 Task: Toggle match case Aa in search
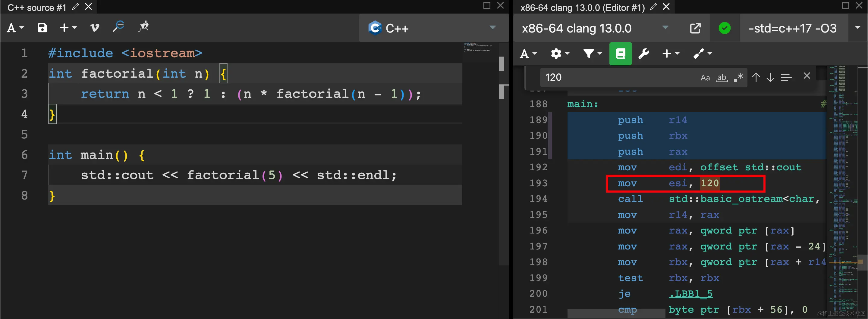(705, 78)
